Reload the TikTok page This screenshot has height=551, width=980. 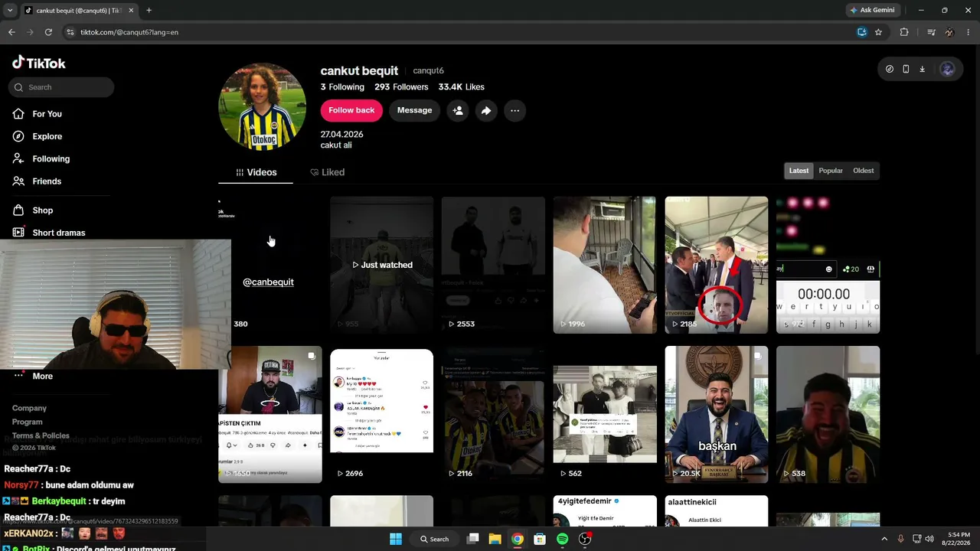48,32
